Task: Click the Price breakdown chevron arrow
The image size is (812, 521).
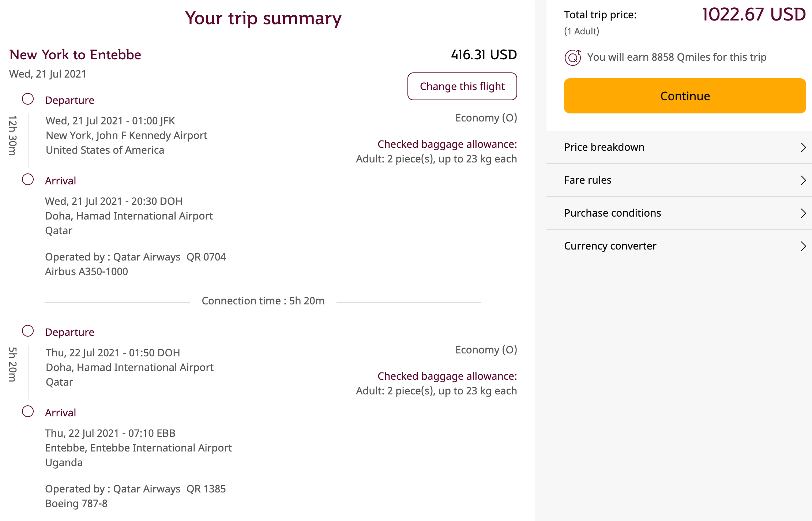Action: (803, 147)
